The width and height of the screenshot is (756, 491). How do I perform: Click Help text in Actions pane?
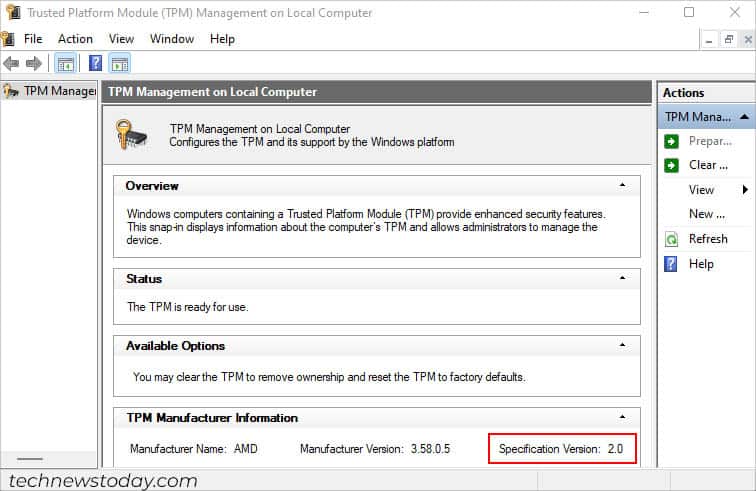click(701, 264)
